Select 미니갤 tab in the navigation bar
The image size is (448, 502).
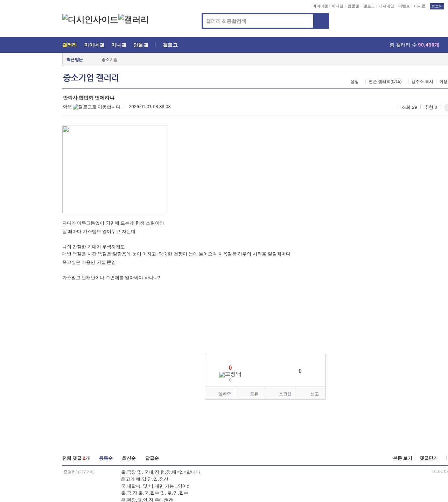[x=119, y=45]
